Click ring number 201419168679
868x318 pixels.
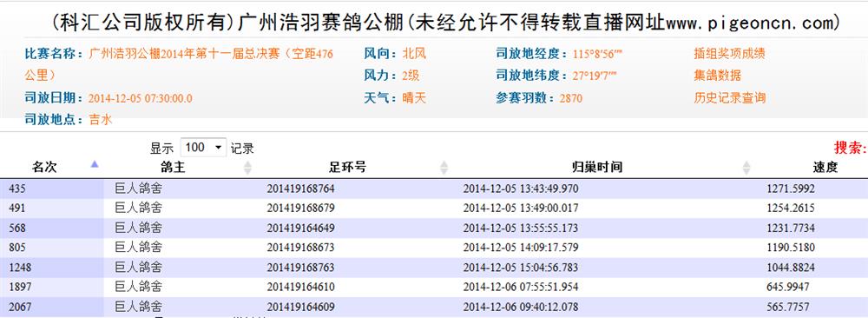tap(300, 209)
